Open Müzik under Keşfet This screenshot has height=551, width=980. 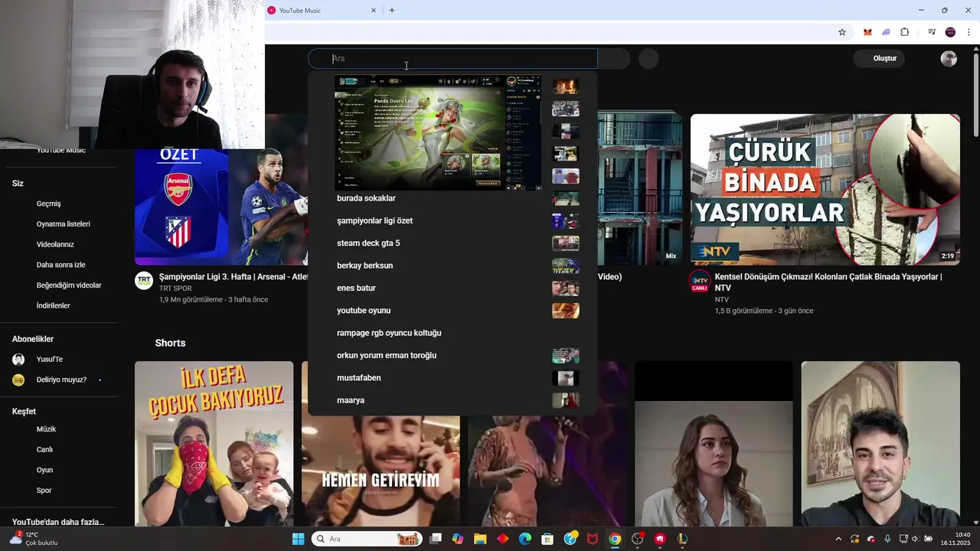coord(46,429)
